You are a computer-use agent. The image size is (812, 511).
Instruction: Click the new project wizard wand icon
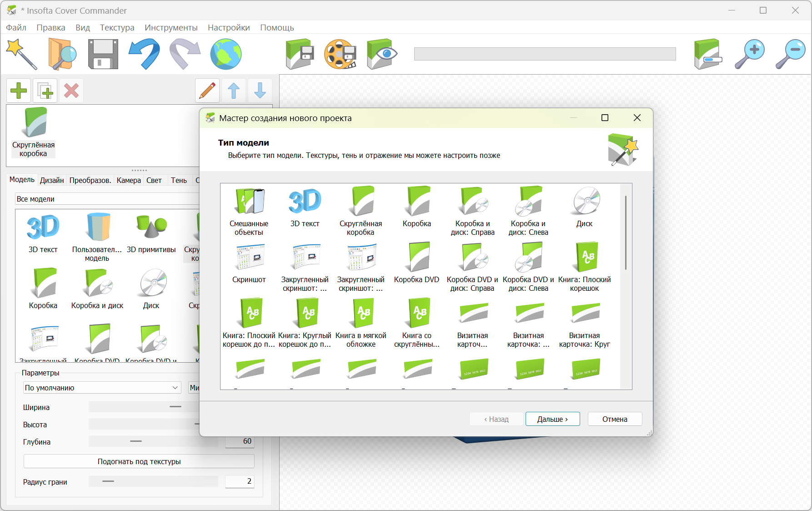(x=21, y=54)
